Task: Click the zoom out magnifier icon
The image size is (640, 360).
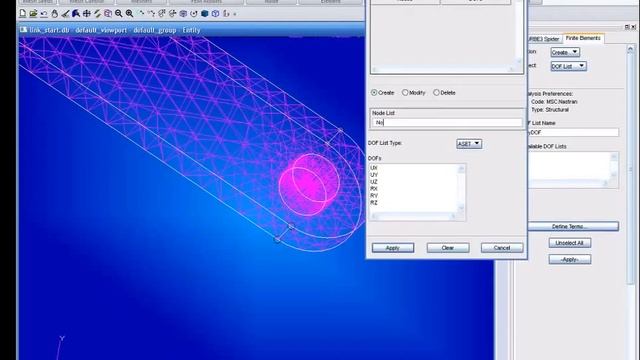Action: coord(119,14)
